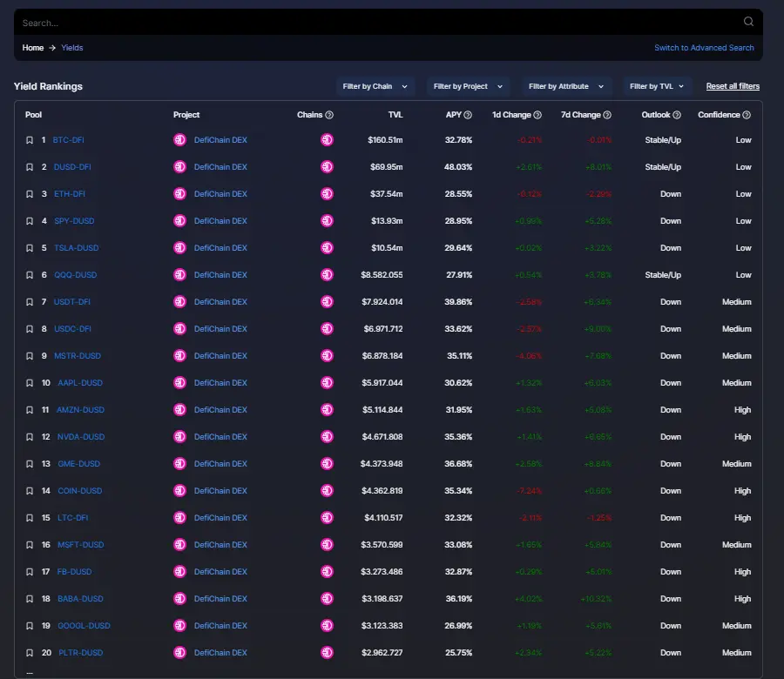
Task: Open the NVDA-DUSD pool link
Action: click(x=81, y=437)
